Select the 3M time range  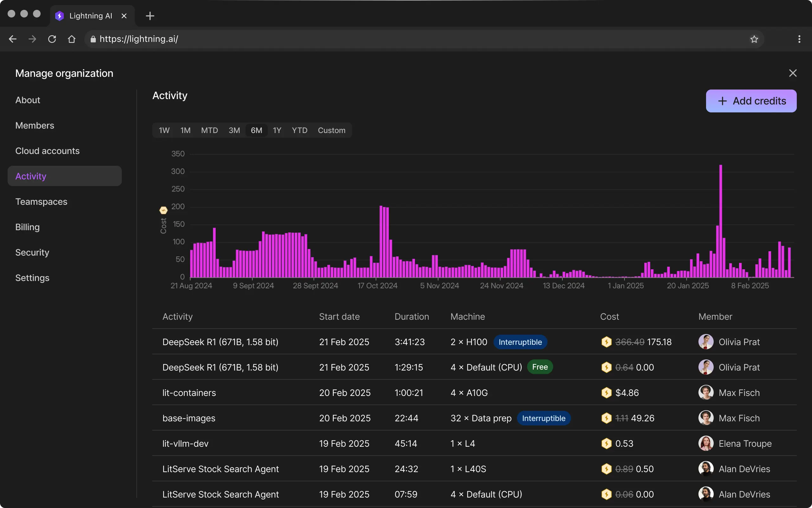pos(234,130)
